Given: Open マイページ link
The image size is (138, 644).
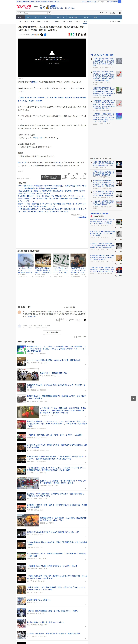Looking at the screenshot, I should coord(103,13).
